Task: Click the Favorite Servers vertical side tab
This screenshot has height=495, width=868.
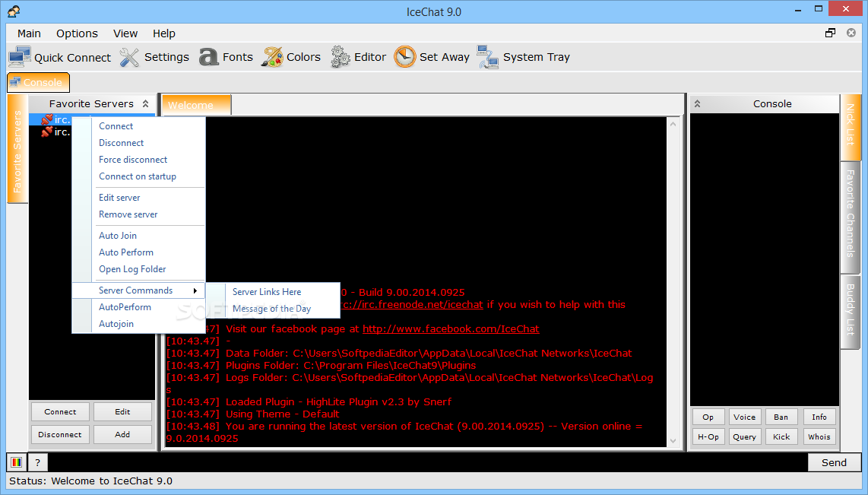Action: (17, 148)
